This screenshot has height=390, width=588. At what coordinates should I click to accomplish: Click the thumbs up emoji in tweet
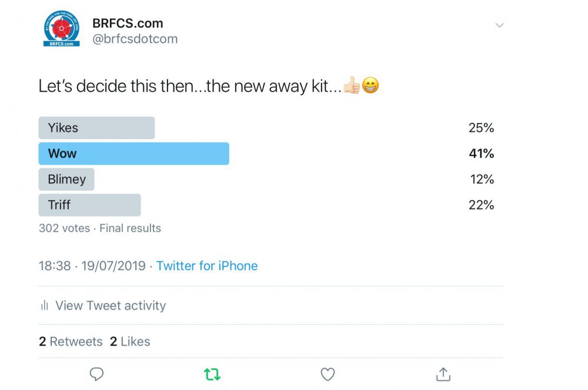coord(352,86)
